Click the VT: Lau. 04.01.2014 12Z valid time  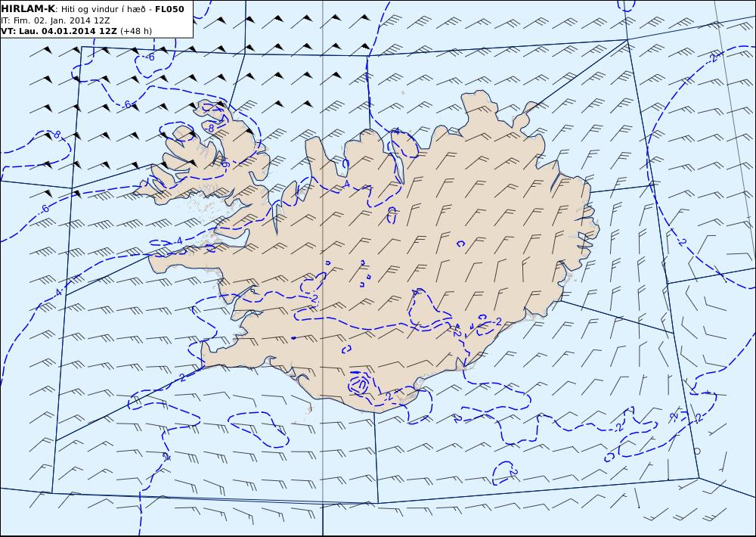pos(59,31)
